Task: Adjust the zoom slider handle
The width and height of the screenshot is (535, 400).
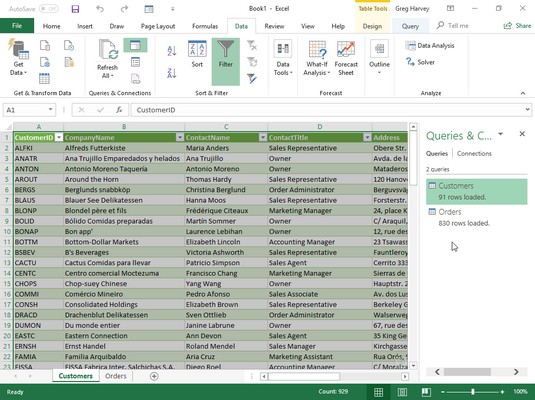Action: click(x=473, y=392)
